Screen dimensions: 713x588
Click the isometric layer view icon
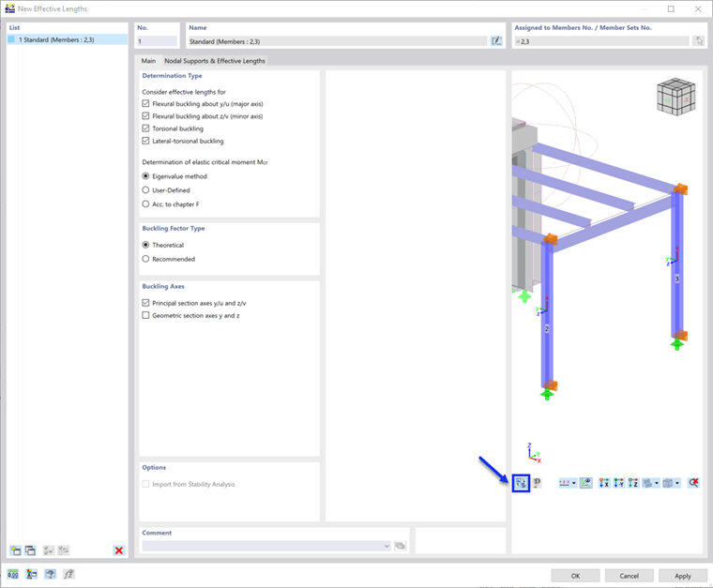647,483
